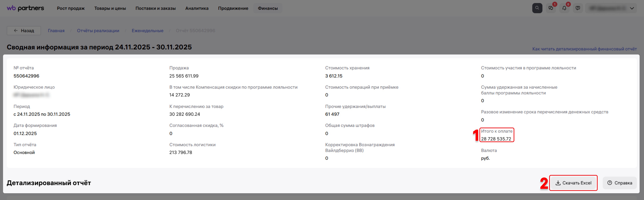Open Как читать детализированный финансовый отчёт link
This screenshot has height=200, width=644.
(x=584, y=49)
